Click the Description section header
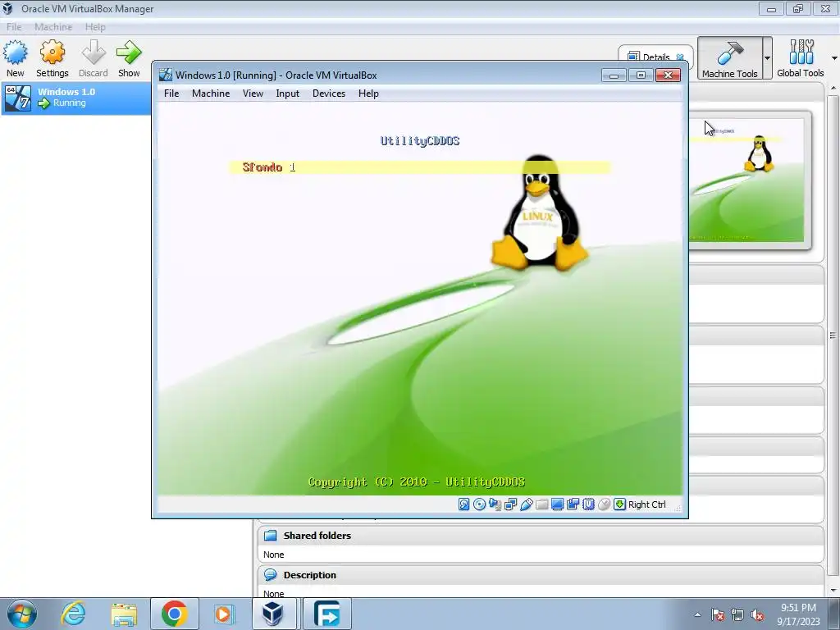Screen dimensions: 840x630 [541, 575]
